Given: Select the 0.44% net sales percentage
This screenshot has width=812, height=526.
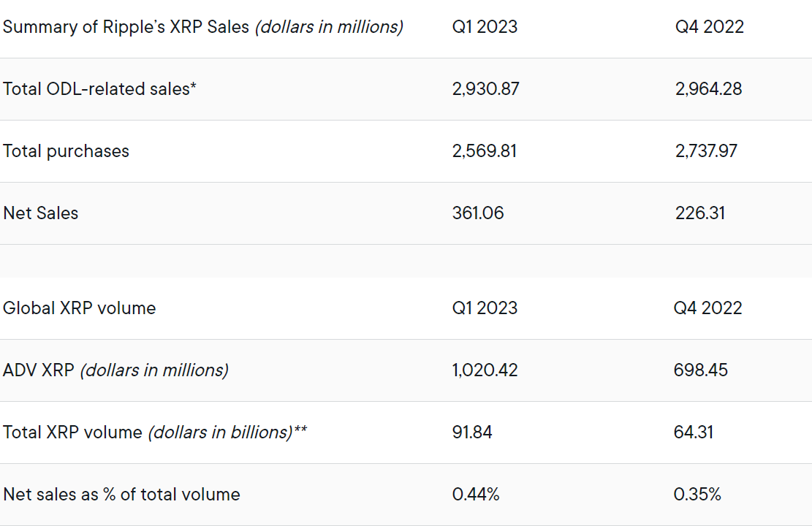Looking at the screenshot, I should point(476,495).
